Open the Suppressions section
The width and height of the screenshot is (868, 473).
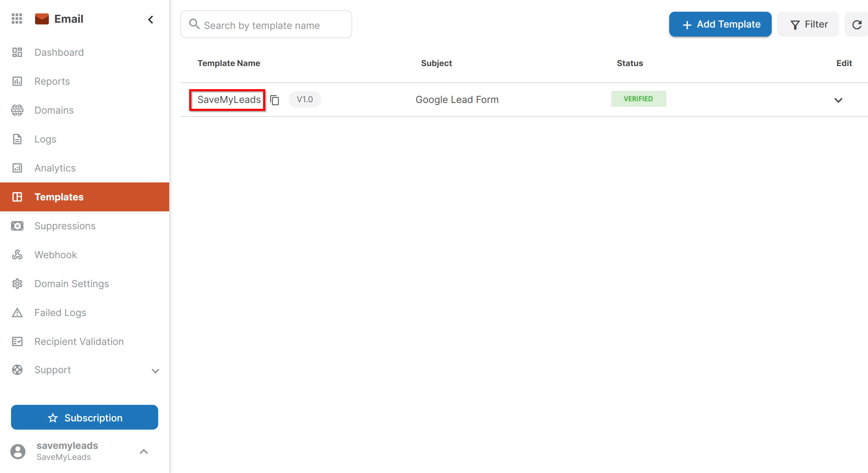click(65, 225)
